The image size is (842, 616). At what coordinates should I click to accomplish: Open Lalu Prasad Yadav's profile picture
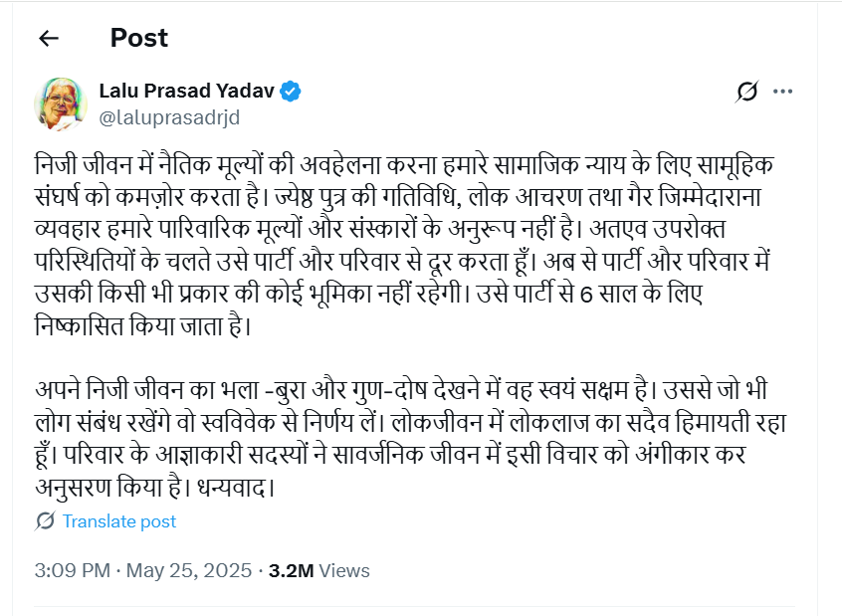coord(61,103)
